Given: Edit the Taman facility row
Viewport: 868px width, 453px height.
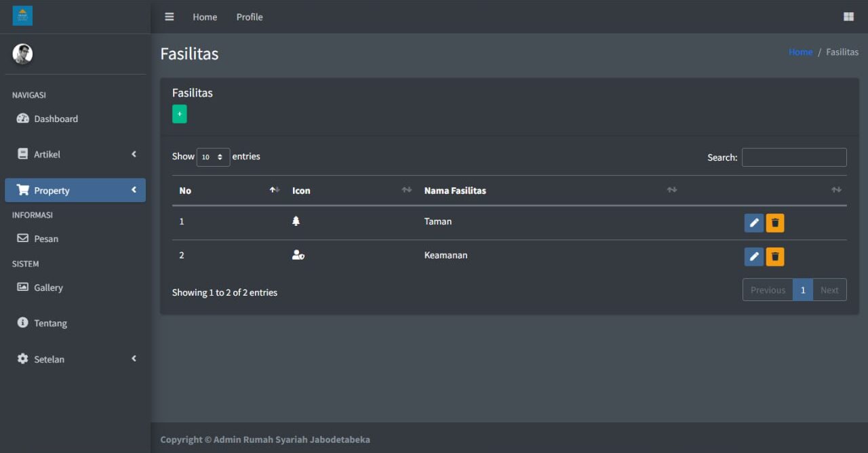Looking at the screenshot, I should (753, 223).
